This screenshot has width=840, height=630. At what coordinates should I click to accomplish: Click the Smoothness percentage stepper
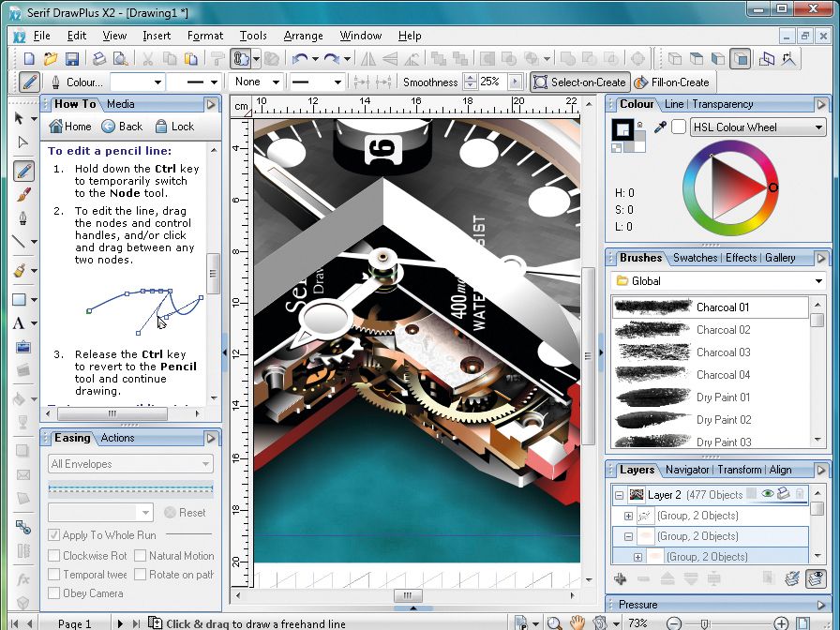point(470,82)
